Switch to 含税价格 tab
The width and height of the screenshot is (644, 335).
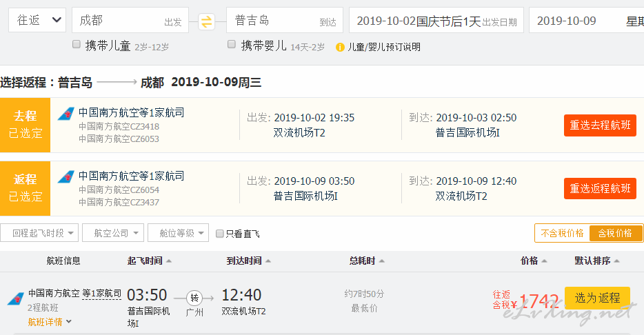[615, 233]
